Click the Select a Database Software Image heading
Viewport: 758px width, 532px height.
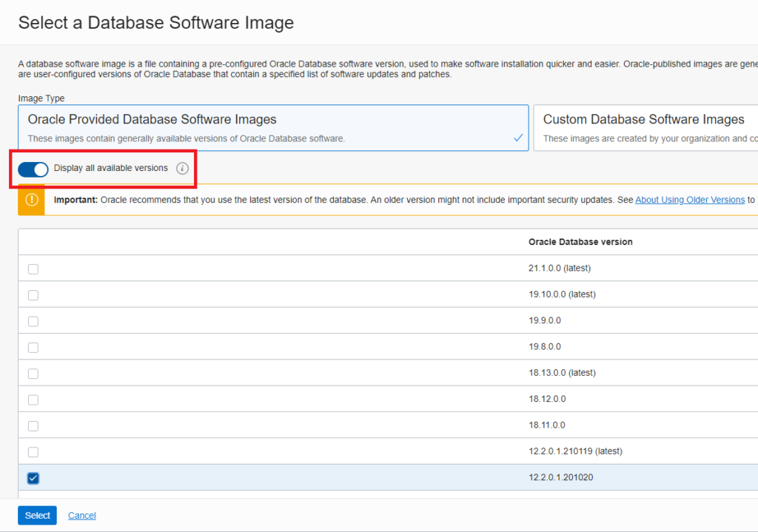click(156, 23)
